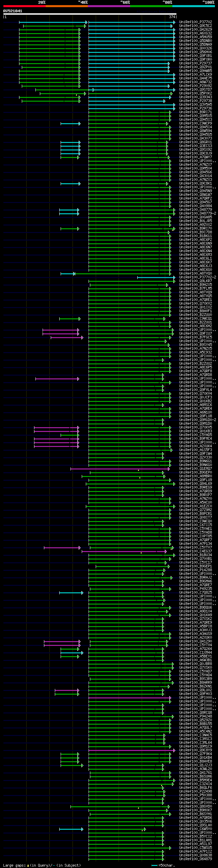218x868 pixels.
Task: Select the UniRef100_C1XM44 label
Action: pos(196,653)
